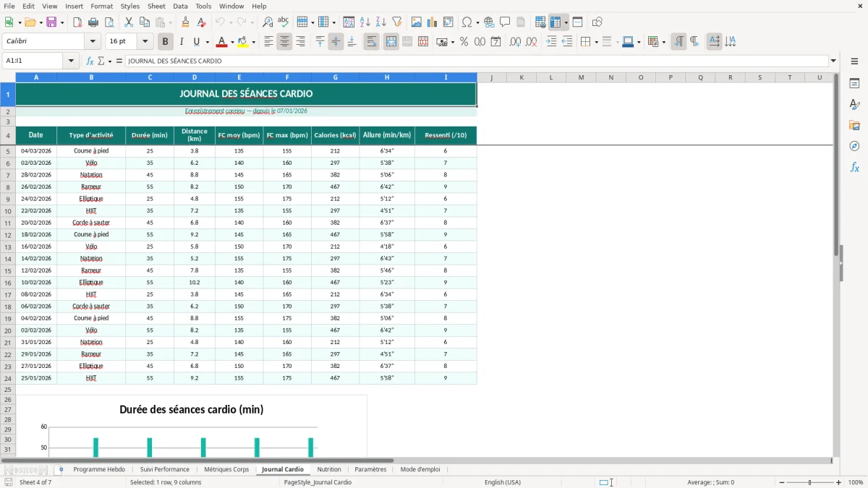Expand the Freeze Rows and Columns dropdown arrow

tap(566, 22)
